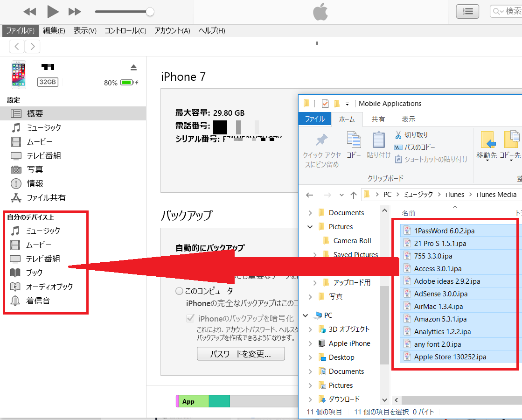The height and width of the screenshot is (420, 522).
Task: Open the Explorer ファイル tab
Action: (314, 119)
